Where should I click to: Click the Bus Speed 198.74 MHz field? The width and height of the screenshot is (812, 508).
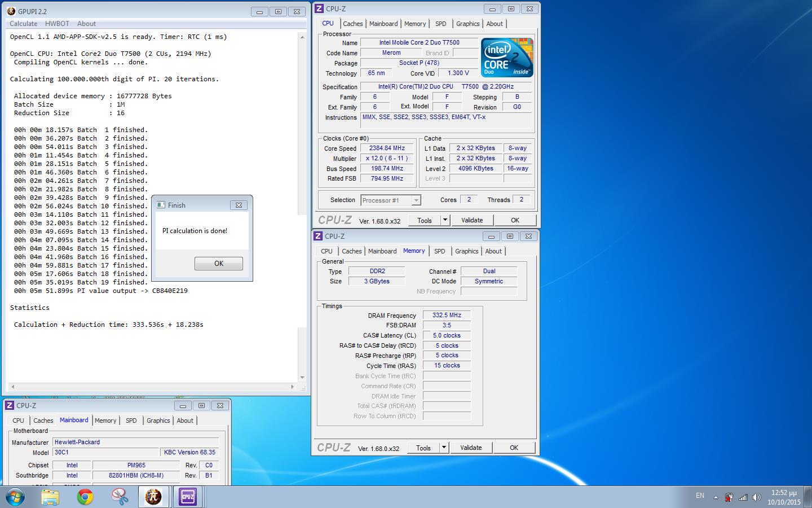click(387, 168)
